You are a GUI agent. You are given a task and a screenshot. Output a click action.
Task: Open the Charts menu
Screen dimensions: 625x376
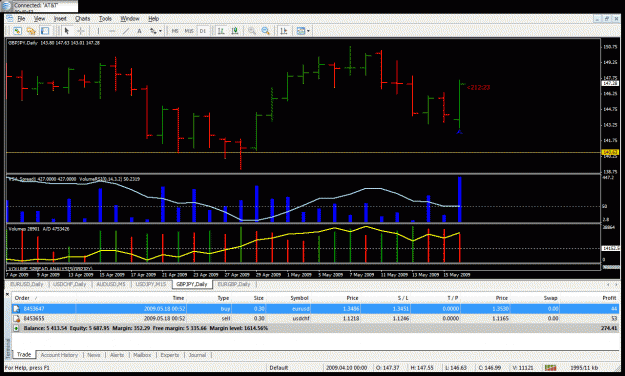(83, 18)
